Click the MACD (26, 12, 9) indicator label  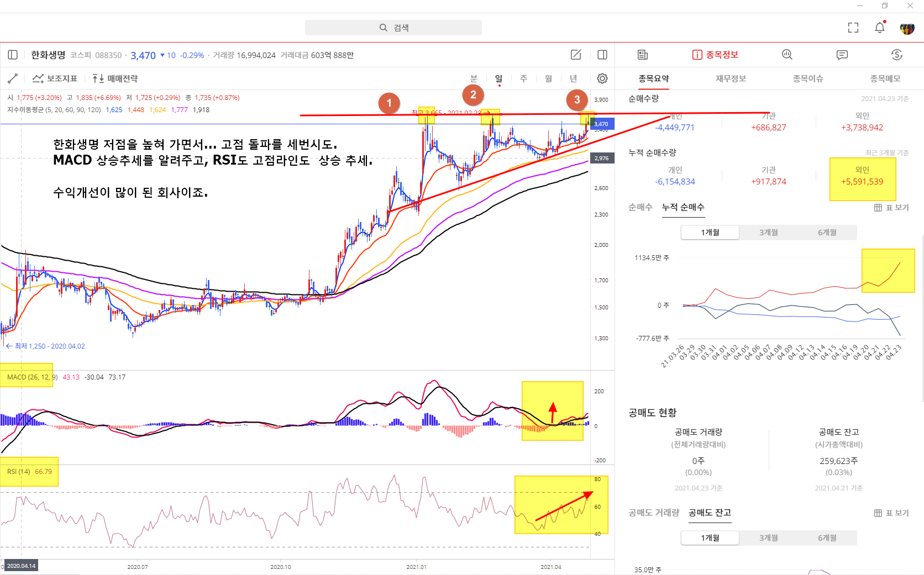[32, 377]
